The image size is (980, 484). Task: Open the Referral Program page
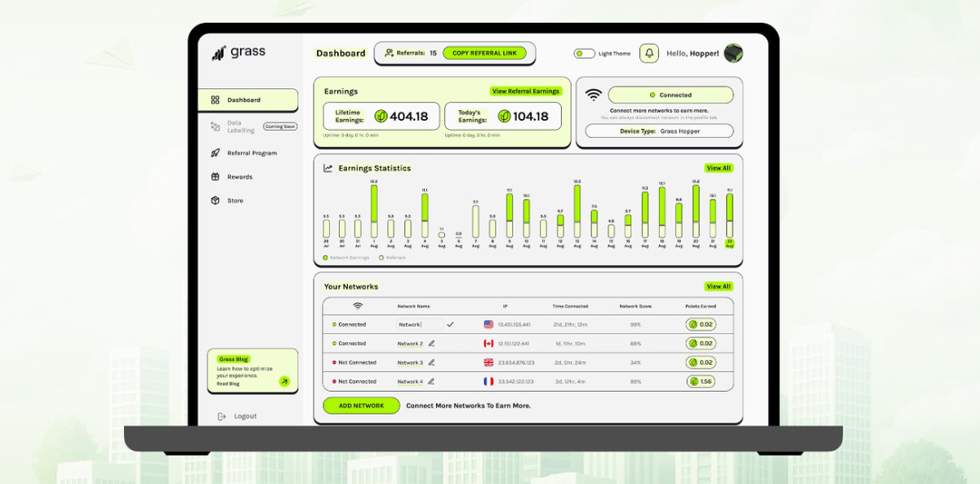[x=252, y=153]
